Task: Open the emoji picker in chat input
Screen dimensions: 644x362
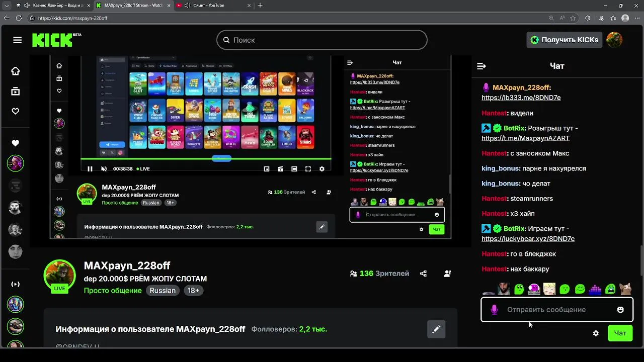Action: [620, 310]
